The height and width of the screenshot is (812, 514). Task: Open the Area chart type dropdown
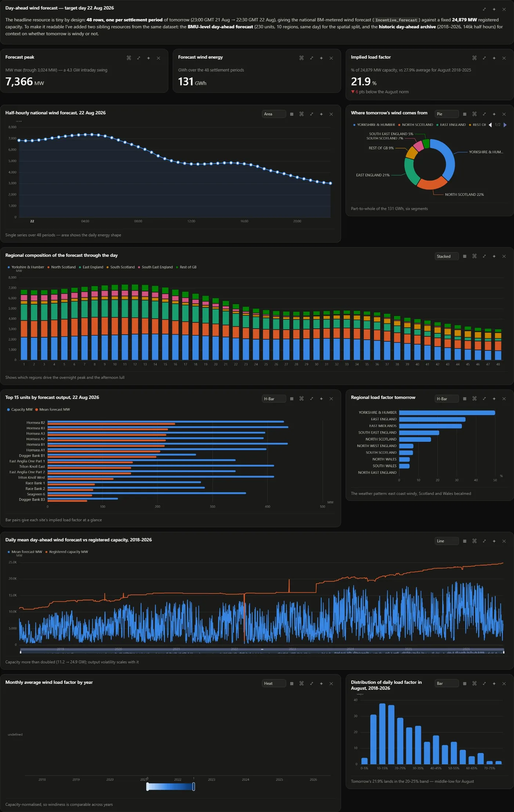(274, 114)
